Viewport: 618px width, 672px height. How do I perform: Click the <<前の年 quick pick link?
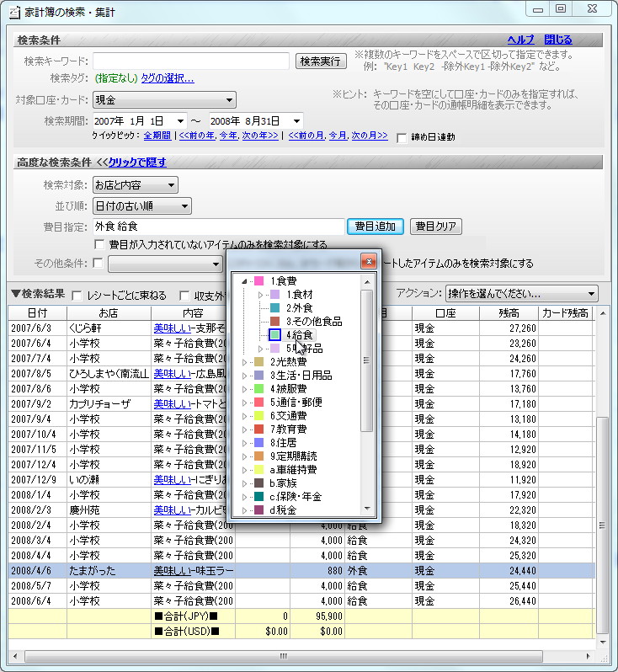tap(197, 136)
